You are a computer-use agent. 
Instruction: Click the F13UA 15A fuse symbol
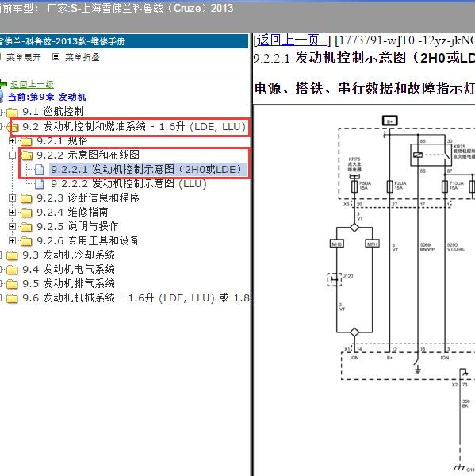pos(445,186)
